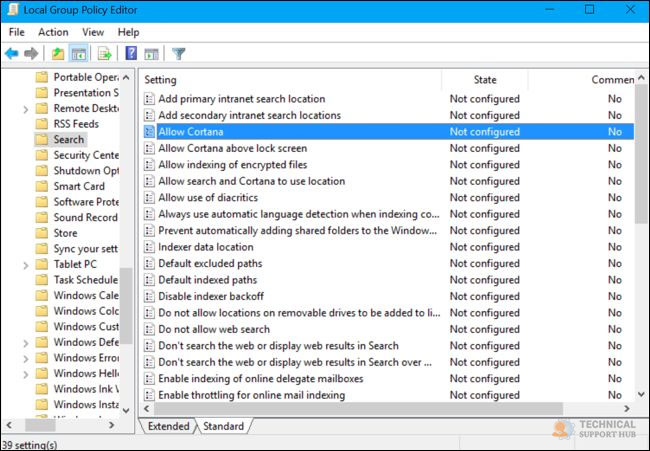
Task: Select Default indexed paths setting
Action: pos(388,280)
